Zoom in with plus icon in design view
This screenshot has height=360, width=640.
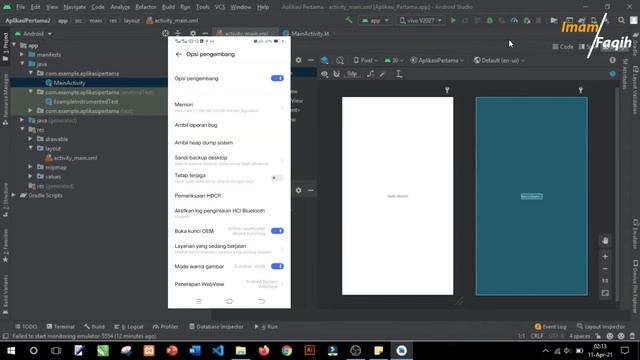605,256
